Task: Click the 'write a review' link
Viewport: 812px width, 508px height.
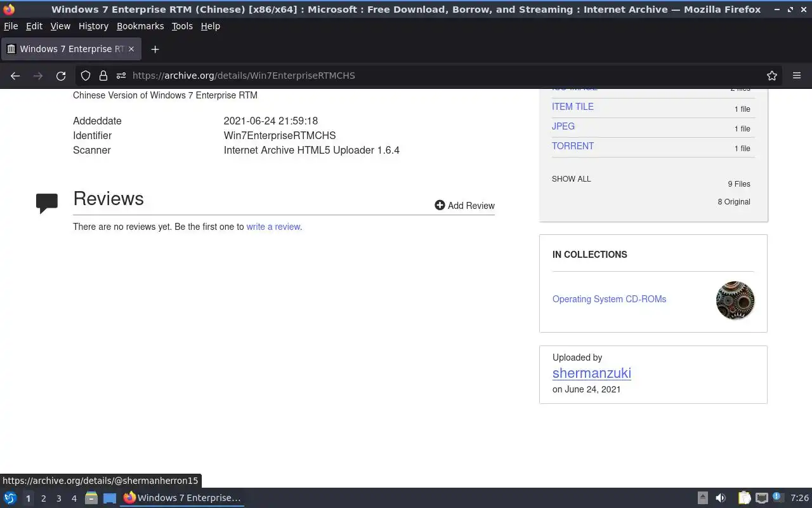Action: [x=273, y=227]
